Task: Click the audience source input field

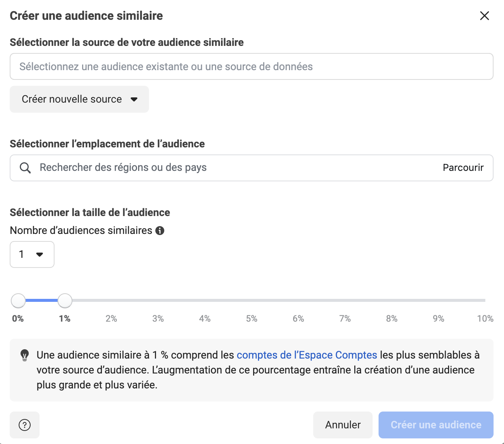Action: point(251,66)
